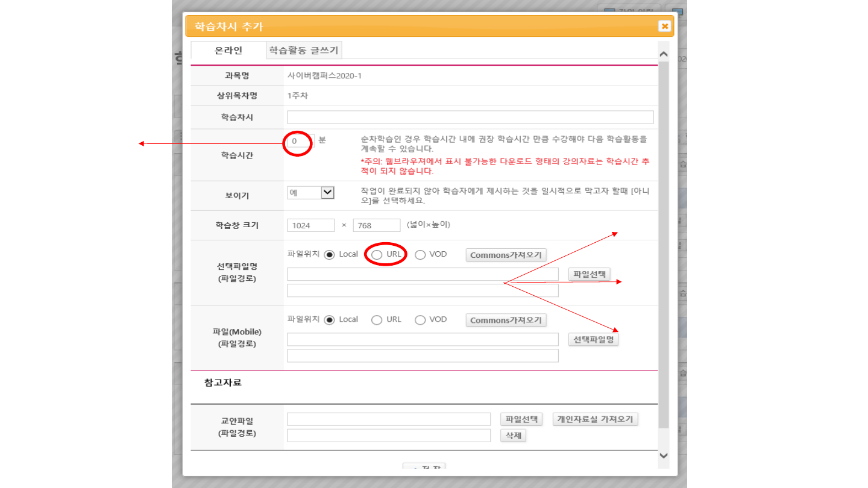The height and width of the screenshot is (488, 868).
Task: Select URL radio for 선택파일명
Action: tap(377, 255)
